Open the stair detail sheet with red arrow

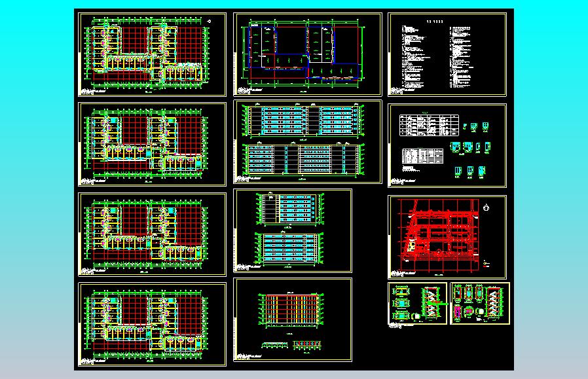click(417, 303)
